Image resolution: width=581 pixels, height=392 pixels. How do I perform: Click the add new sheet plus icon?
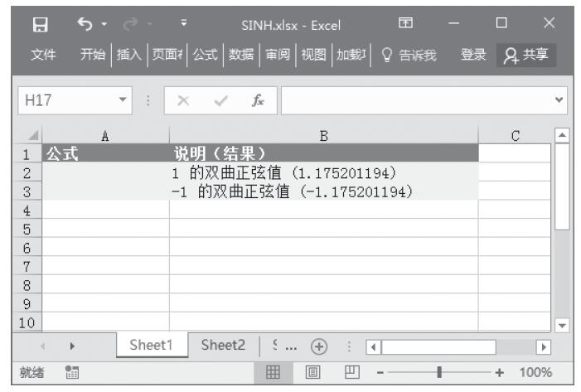tap(317, 346)
